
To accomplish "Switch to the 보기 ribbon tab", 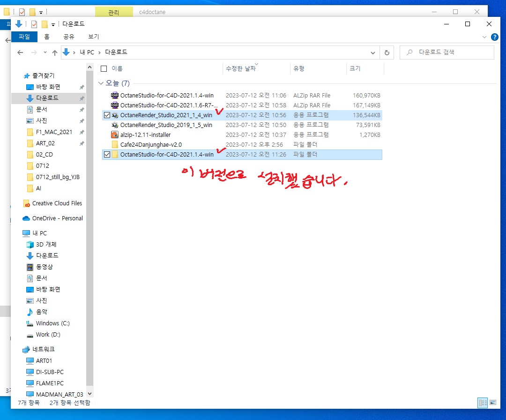I will pos(94,37).
